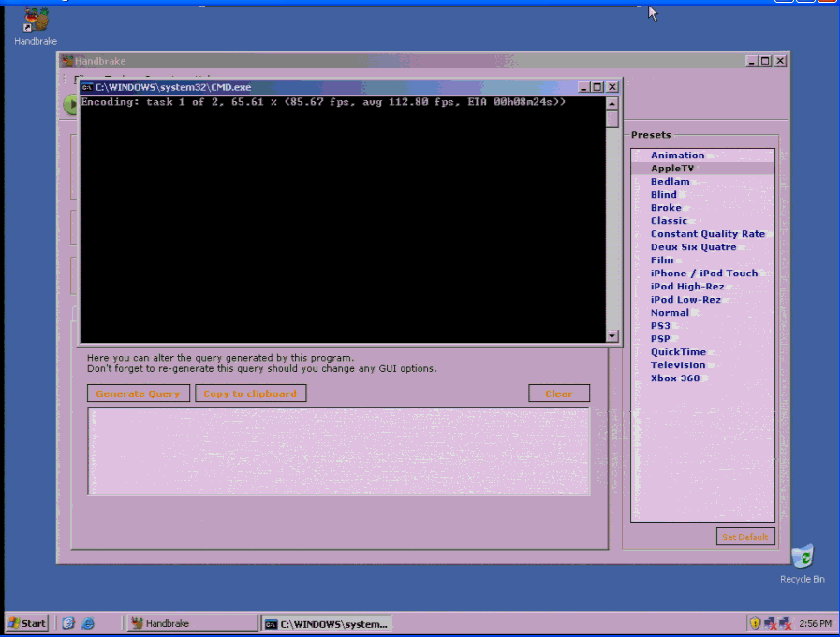Open the Windows Start menu
840x637 pixels.
[25, 623]
